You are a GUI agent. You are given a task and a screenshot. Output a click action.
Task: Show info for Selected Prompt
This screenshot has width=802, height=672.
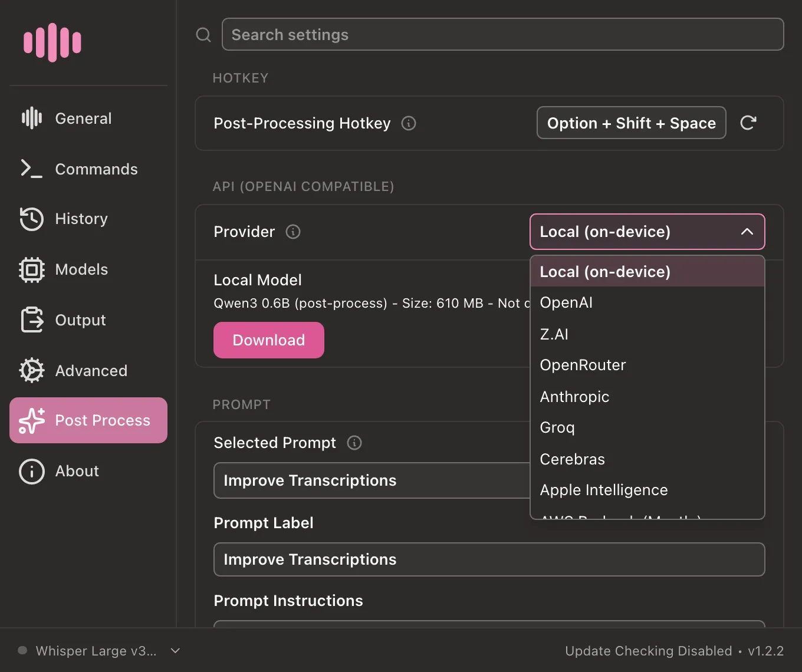click(x=354, y=443)
